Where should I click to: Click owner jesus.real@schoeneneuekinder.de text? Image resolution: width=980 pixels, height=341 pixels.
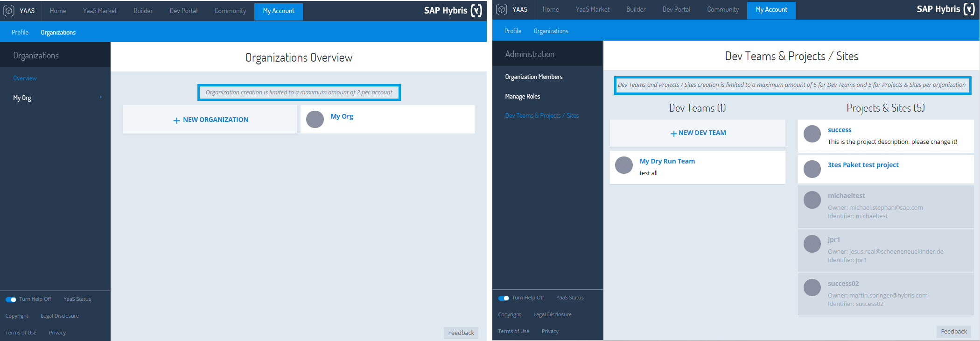[886, 251]
